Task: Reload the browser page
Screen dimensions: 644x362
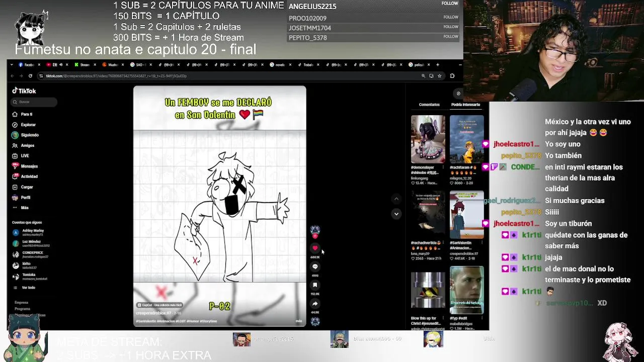Action: point(30,76)
